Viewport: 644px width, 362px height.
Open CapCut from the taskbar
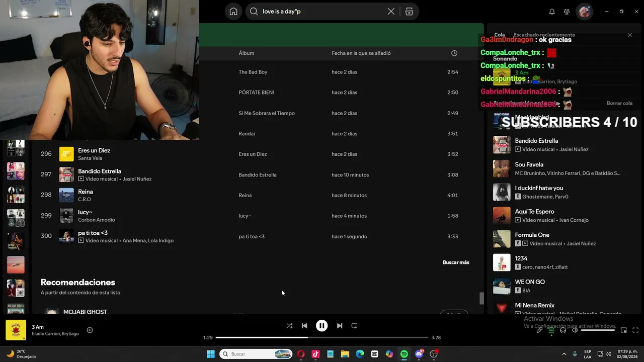pyautogui.click(x=374, y=354)
